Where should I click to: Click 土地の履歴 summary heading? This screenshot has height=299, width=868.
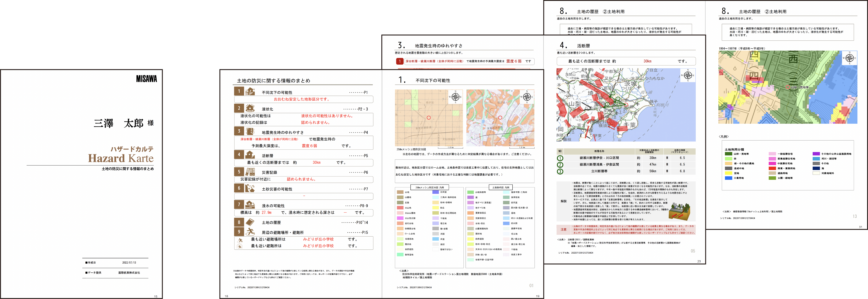[x=271, y=222]
